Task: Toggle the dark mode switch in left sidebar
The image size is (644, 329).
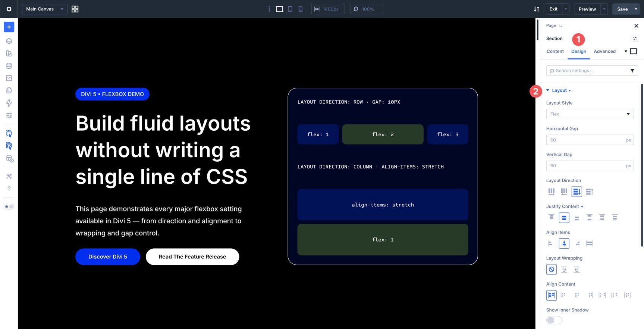Action: (x=9, y=207)
